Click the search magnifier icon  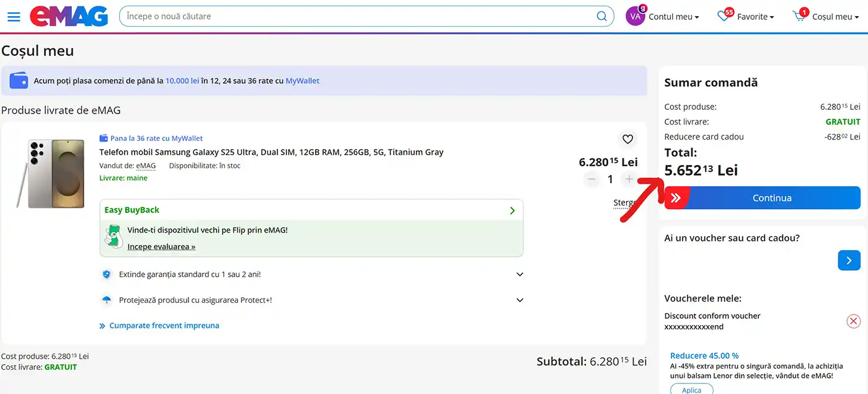point(601,17)
